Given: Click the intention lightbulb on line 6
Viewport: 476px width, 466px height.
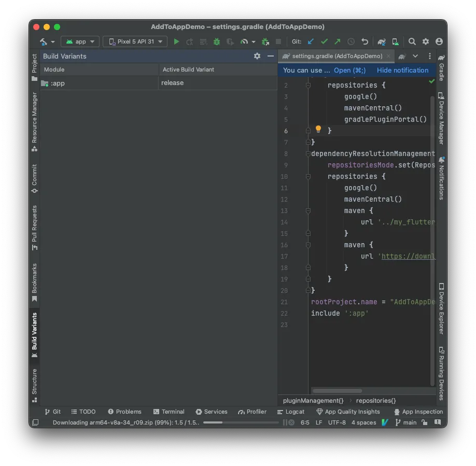Looking at the screenshot, I should (318, 129).
